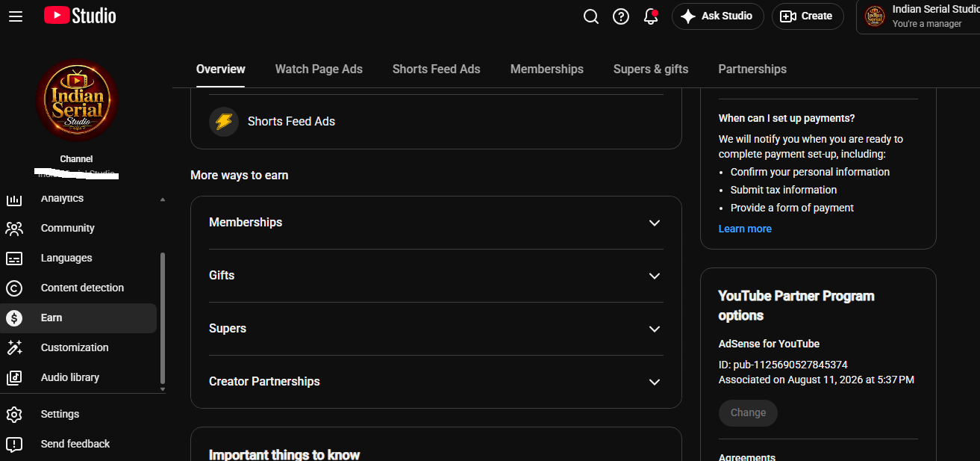Screen dimensions: 980x461
Task: Click the Settings gear icon
Action: click(x=14, y=414)
